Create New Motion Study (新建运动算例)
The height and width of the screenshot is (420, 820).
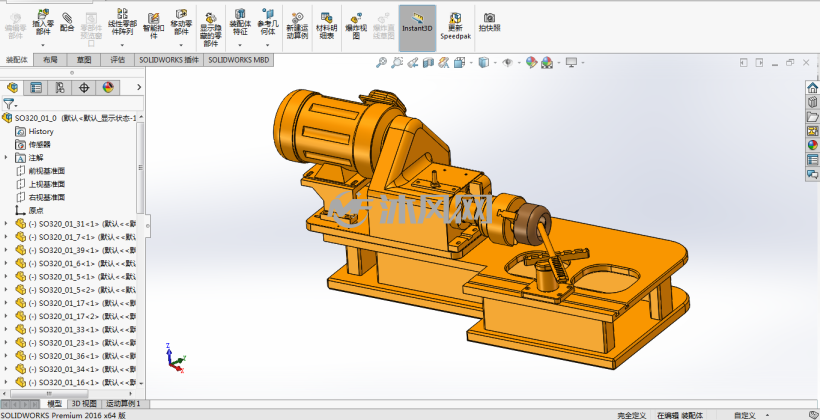click(297, 26)
